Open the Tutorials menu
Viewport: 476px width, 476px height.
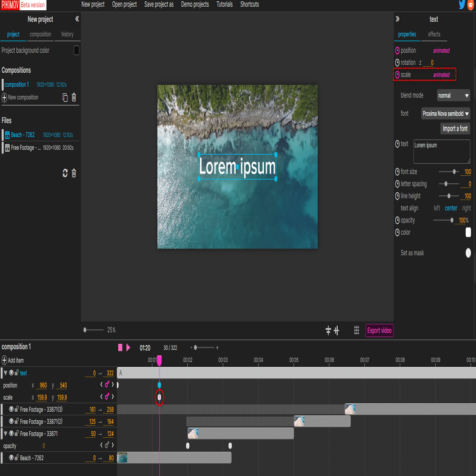point(224,4)
